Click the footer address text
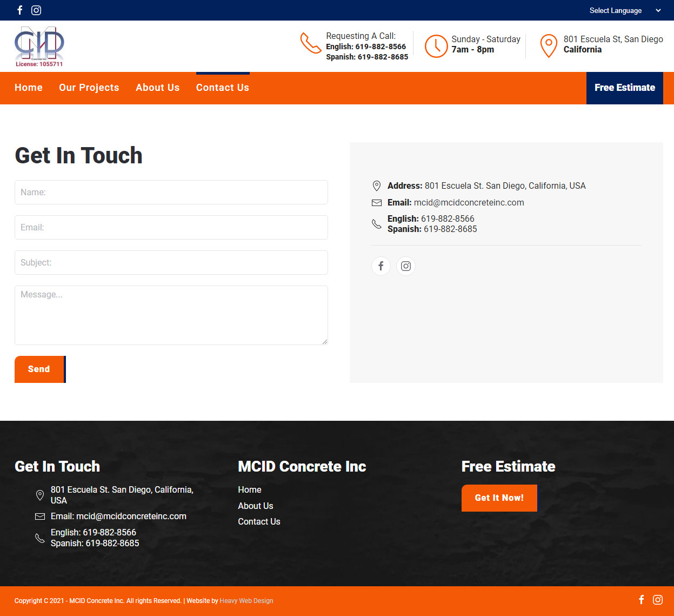The height and width of the screenshot is (616, 674). pyautogui.click(x=122, y=495)
